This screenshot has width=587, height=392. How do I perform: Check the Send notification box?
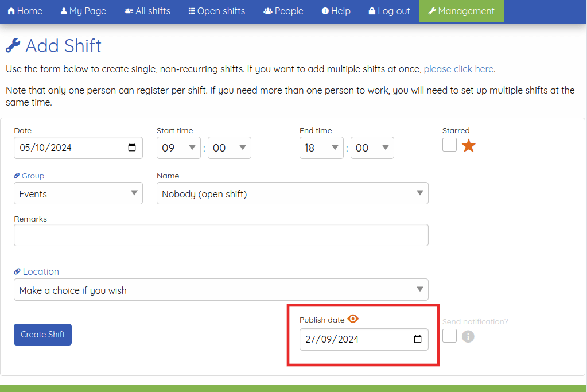[x=449, y=335]
